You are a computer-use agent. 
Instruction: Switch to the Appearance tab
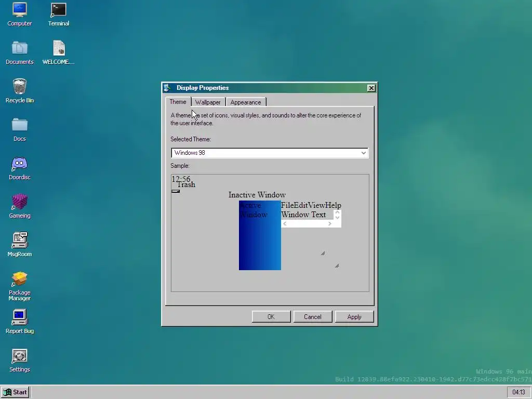click(x=246, y=102)
